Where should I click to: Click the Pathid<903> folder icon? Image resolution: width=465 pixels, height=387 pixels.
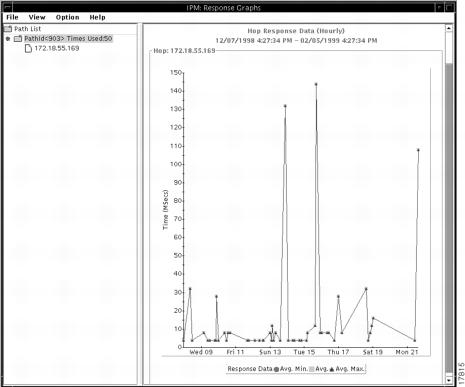tap(18, 39)
